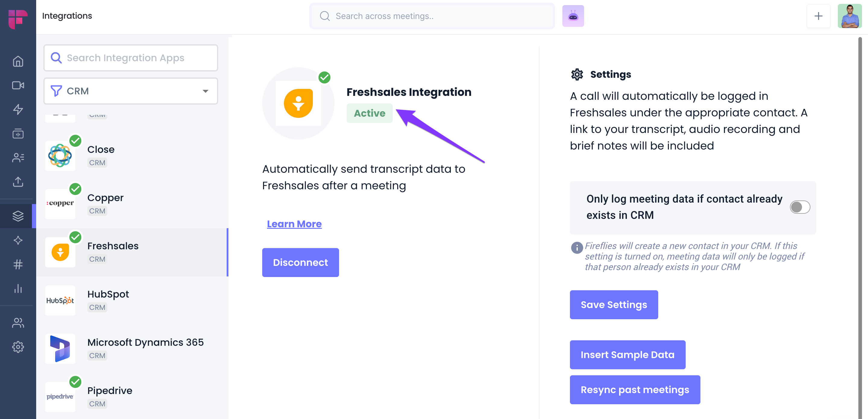Focus the Search Integration Apps field
The width and height of the screenshot is (868, 419).
coord(131,58)
